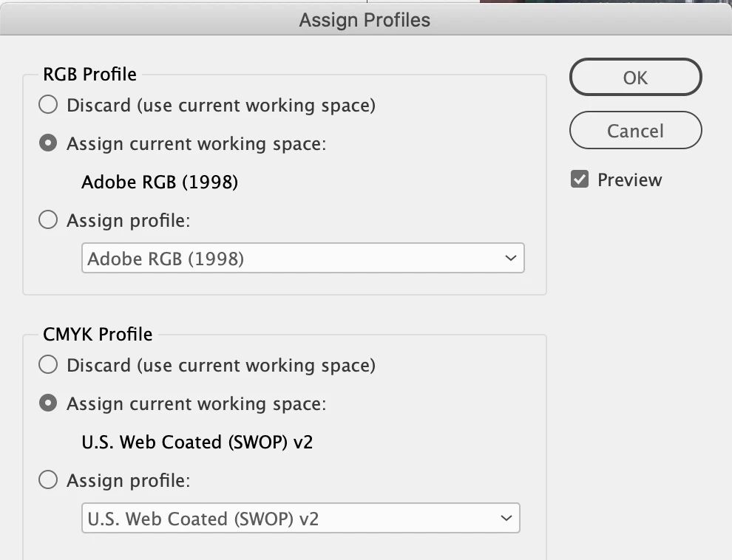This screenshot has width=732, height=560.
Task: Click the chevron arrow on CMYK profile dropdown
Action: click(x=506, y=519)
